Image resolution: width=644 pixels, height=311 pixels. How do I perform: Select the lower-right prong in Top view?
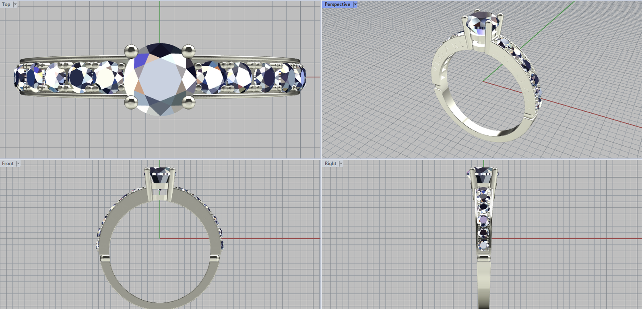(188, 103)
